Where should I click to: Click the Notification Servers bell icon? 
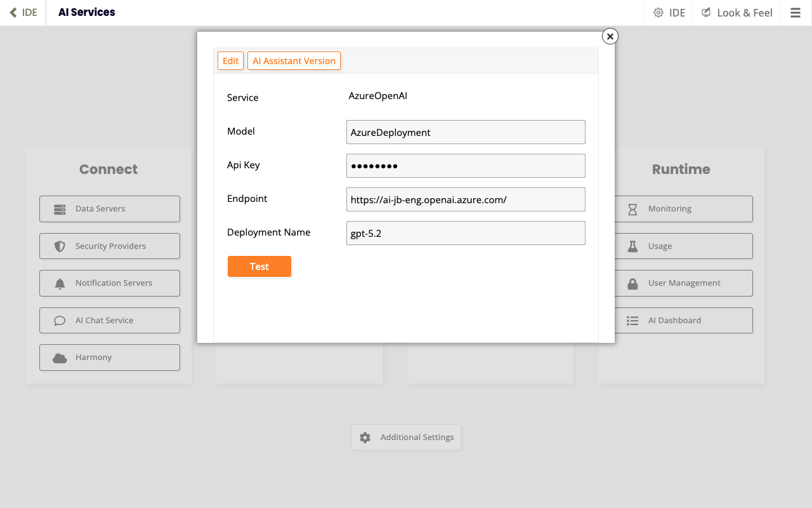click(x=60, y=283)
